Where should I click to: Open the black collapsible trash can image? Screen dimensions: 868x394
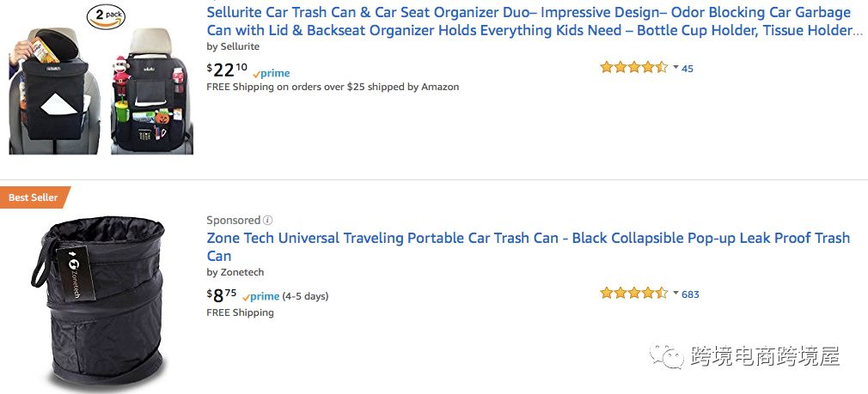101,300
